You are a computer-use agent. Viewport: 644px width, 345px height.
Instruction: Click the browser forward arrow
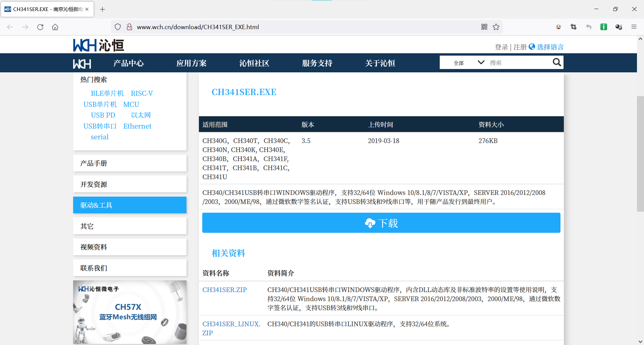(25, 27)
